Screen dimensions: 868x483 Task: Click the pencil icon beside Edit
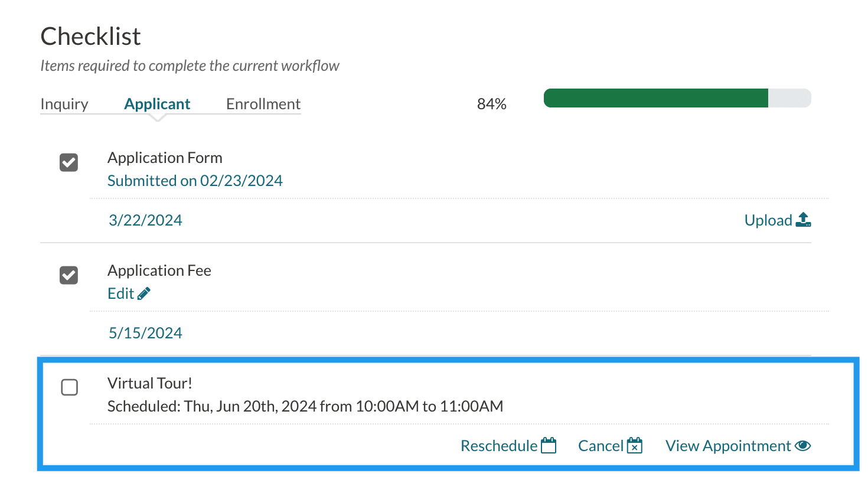pyautogui.click(x=144, y=293)
